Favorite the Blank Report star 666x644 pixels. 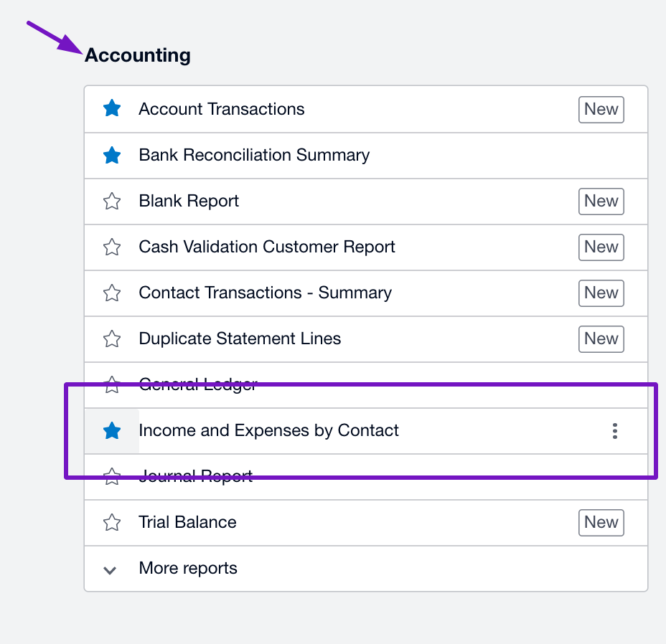click(x=112, y=201)
